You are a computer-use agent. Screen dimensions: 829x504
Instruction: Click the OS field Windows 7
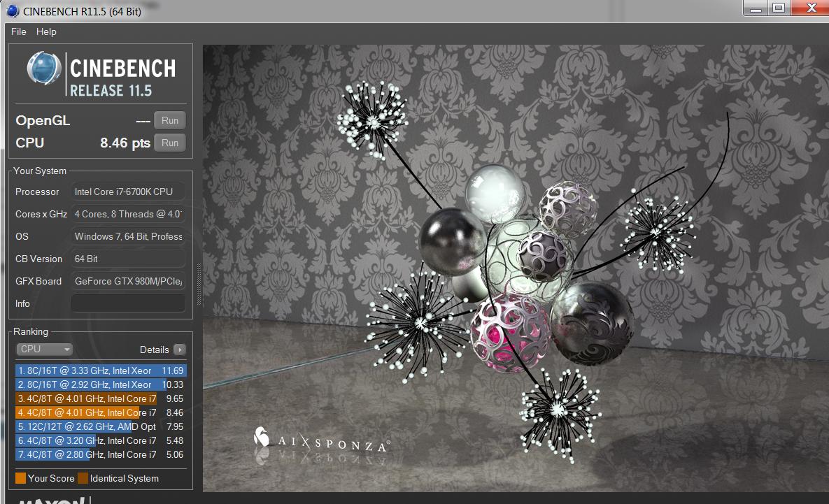coord(129,236)
